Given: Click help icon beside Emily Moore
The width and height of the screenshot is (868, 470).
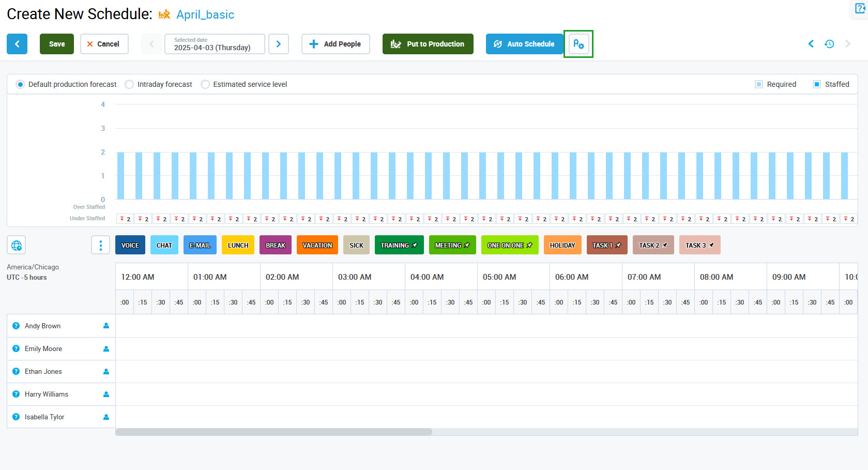Looking at the screenshot, I should [x=16, y=348].
